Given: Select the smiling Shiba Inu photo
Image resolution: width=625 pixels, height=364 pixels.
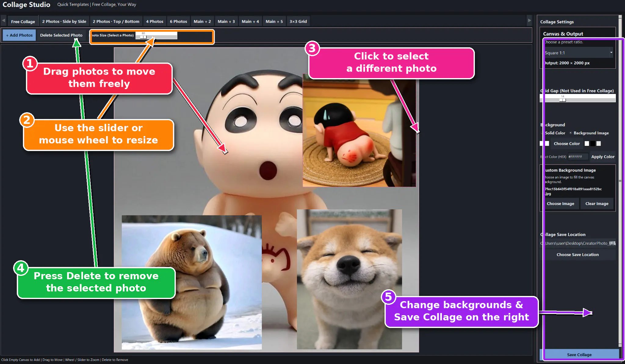Looking at the screenshot, I should click(x=349, y=279).
